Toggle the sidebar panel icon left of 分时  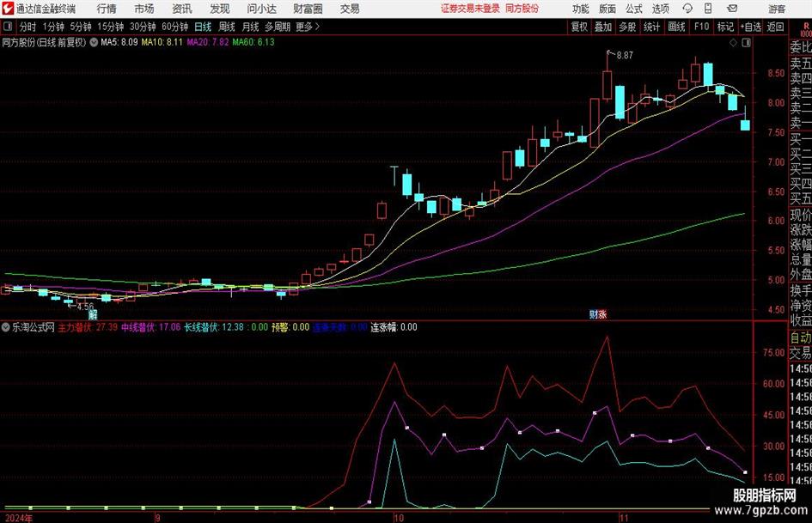[x=7, y=27]
